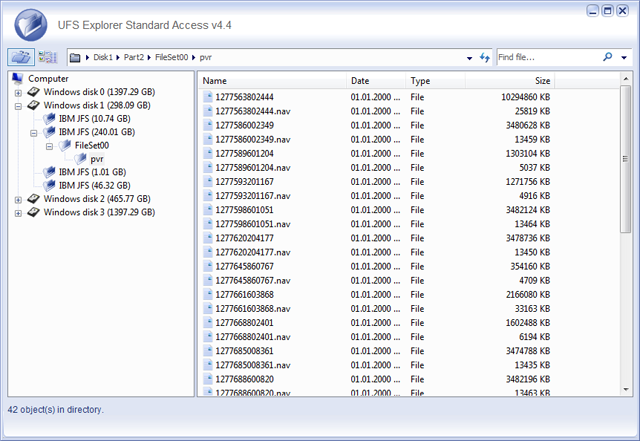The height and width of the screenshot is (441, 640).
Task: Click the storage list view toolbar icon
Action: (x=48, y=57)
